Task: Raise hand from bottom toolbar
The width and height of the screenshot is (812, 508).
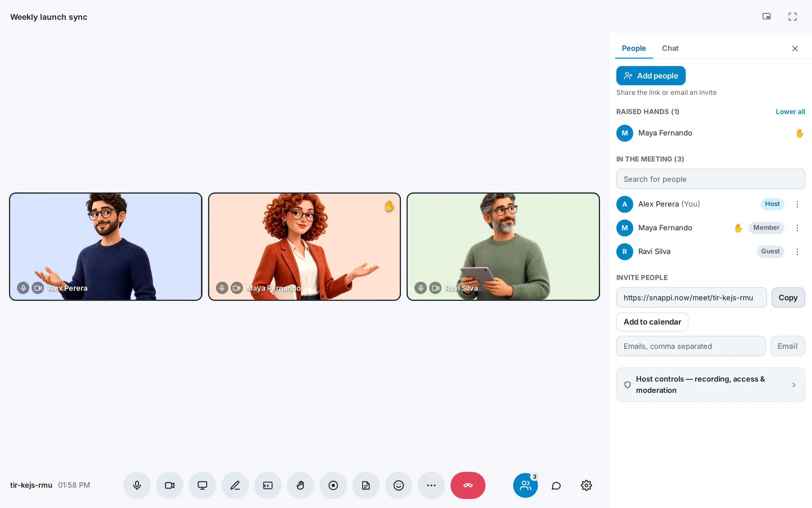Action: 300,485
